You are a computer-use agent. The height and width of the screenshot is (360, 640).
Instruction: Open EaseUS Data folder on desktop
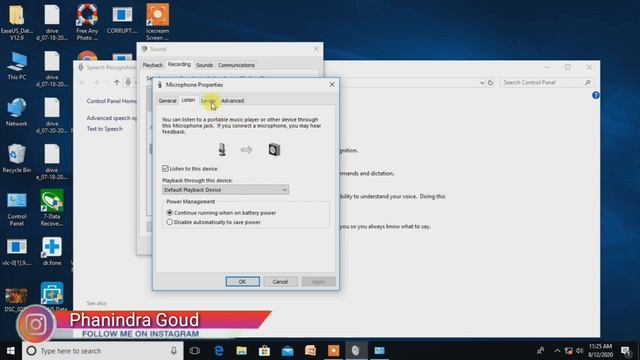(17, 22)
